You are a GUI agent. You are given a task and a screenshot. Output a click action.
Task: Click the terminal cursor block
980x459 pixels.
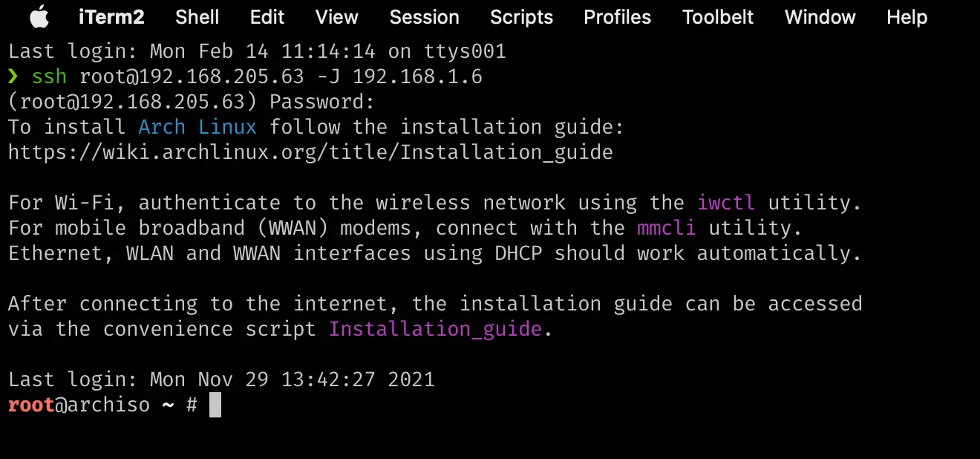(x=215, y=404)
